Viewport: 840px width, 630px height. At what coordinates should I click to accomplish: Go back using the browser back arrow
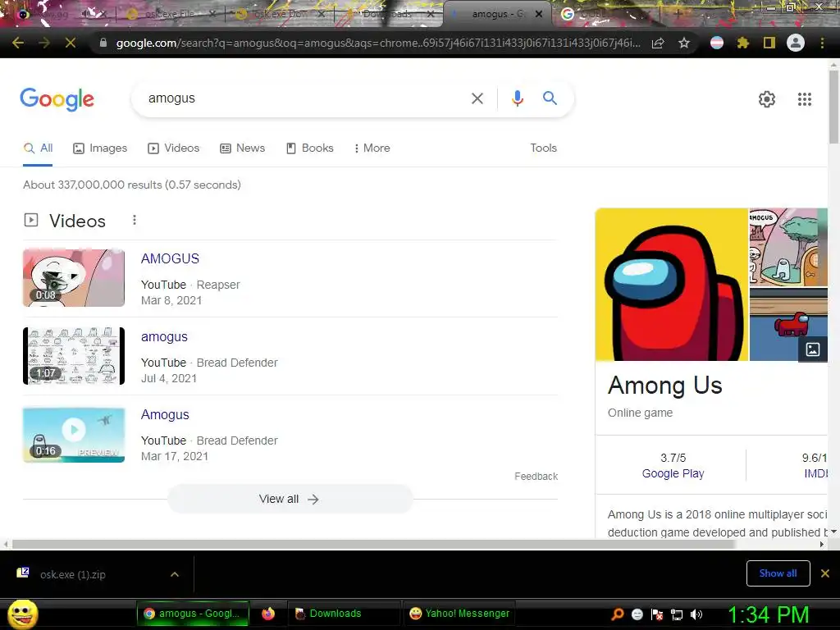click(18, 43)
